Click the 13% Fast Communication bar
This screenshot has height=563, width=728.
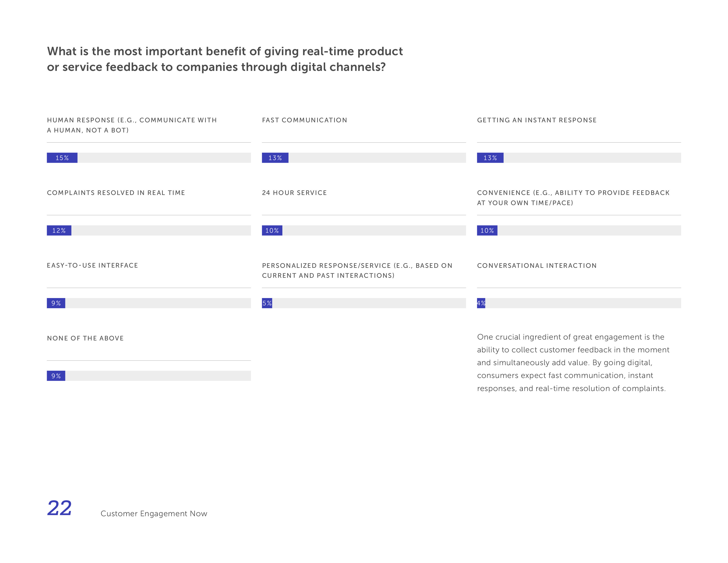click(x=275, y=158)
